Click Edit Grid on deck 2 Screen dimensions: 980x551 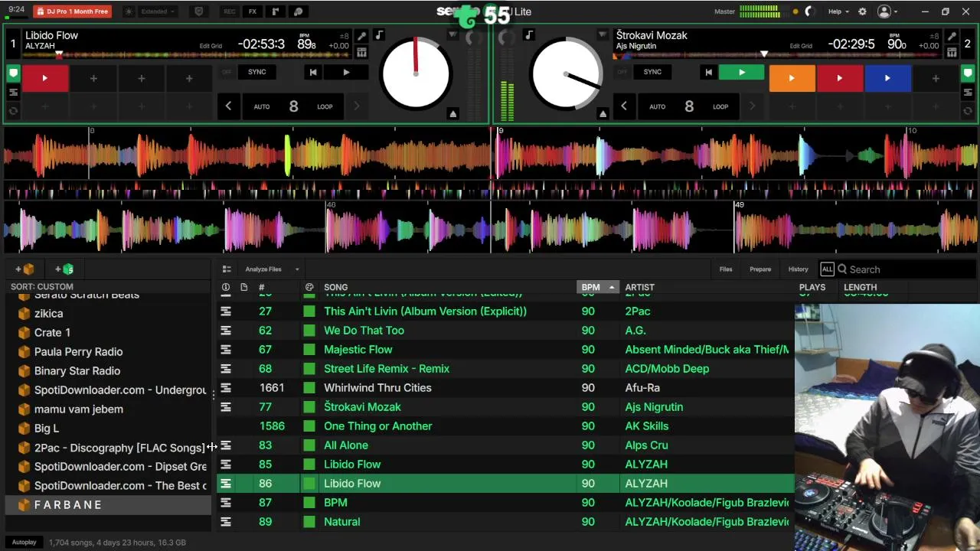[x=801, y=46]
